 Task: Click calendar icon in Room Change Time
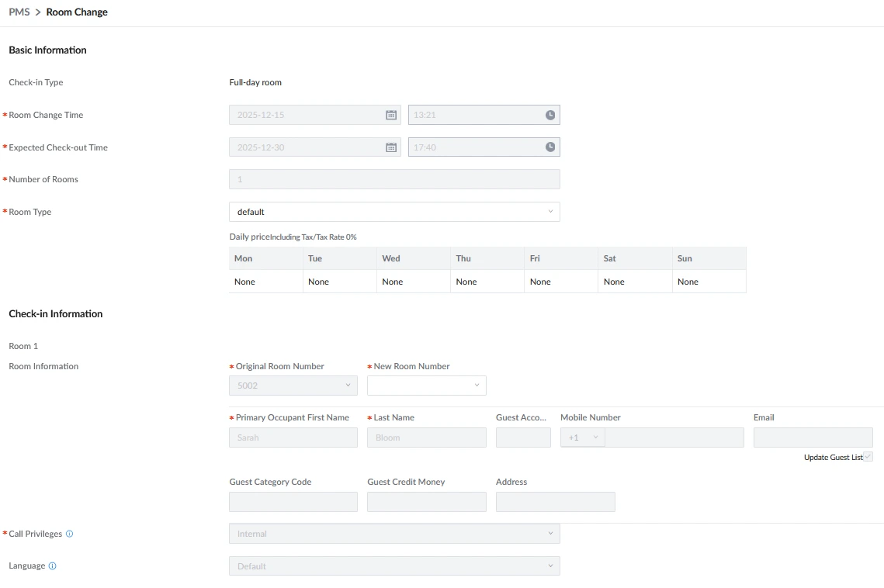[391, 115]
